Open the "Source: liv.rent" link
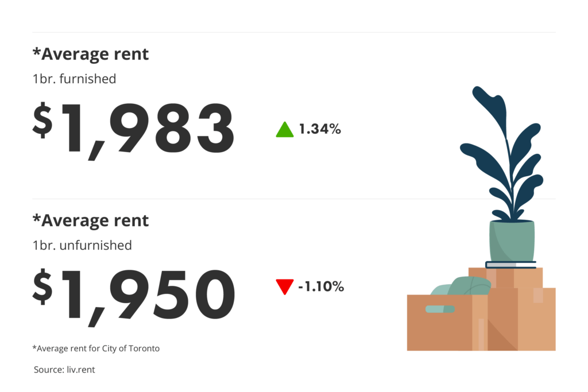This screenshot has height=392, width=588. [64, 370]
